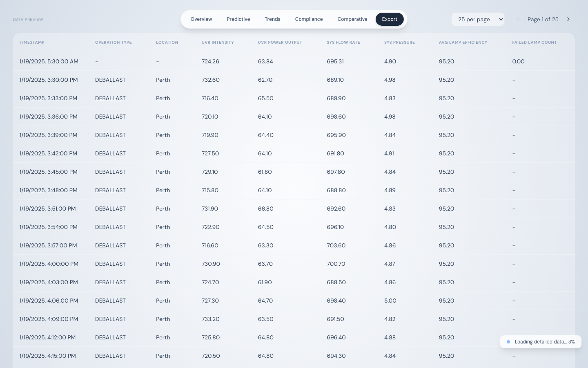The image size is (588, 368).
Task: Click power output value 62.70
Action: (265, 80)
